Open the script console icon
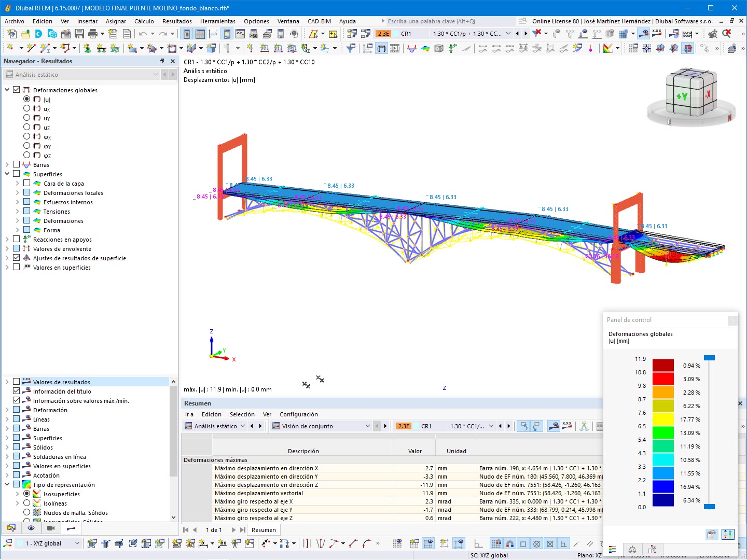Image resolution: width=747 pixels, height=560 pixels. pos(240,34)
